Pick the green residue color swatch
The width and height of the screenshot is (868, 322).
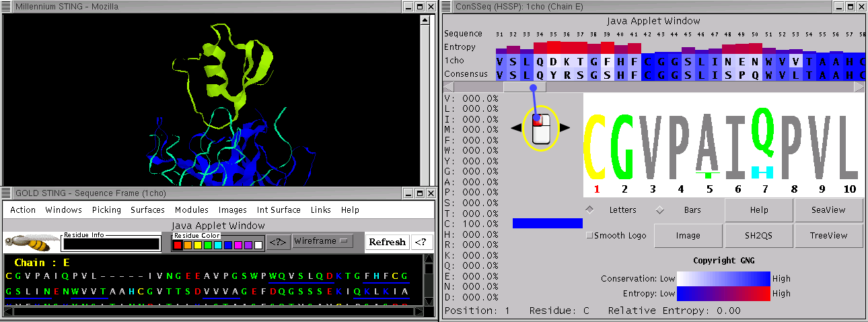(208, 245)
